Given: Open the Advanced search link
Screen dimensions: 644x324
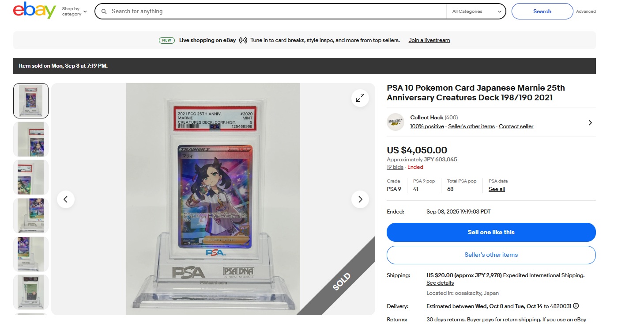Looking at the screenshot, I should coord(586,11).
